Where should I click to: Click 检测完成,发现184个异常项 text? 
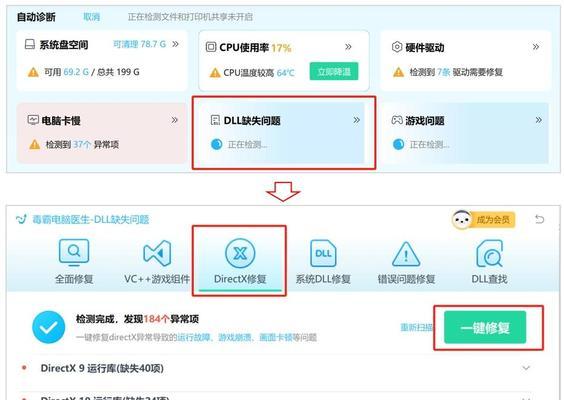[137, 319]
